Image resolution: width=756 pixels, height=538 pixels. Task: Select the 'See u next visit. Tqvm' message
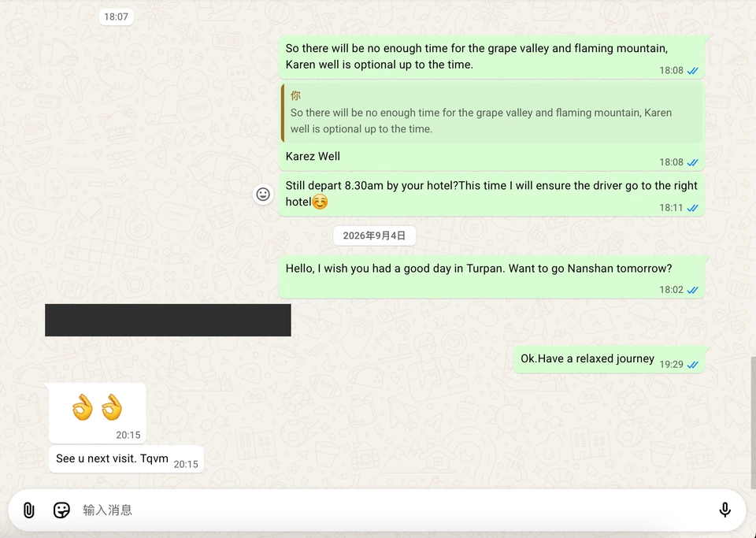coord(126,459)
